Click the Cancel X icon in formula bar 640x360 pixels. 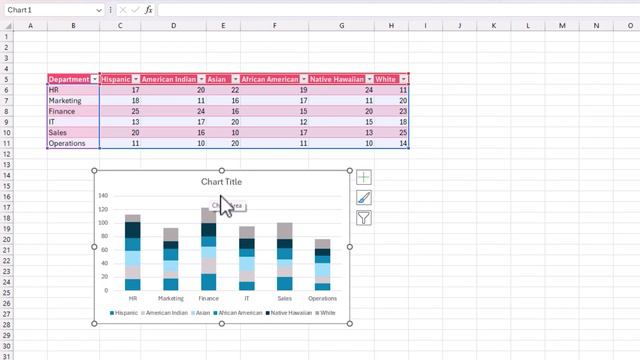click(x=122, y=10)
